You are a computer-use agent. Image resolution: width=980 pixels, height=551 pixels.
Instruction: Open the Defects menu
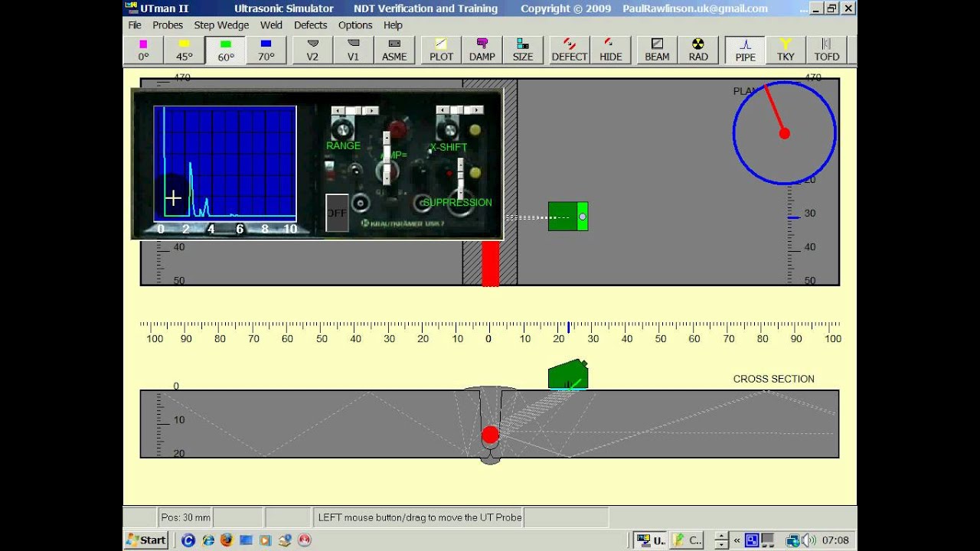pyautogui.click(x=311, y=25)
